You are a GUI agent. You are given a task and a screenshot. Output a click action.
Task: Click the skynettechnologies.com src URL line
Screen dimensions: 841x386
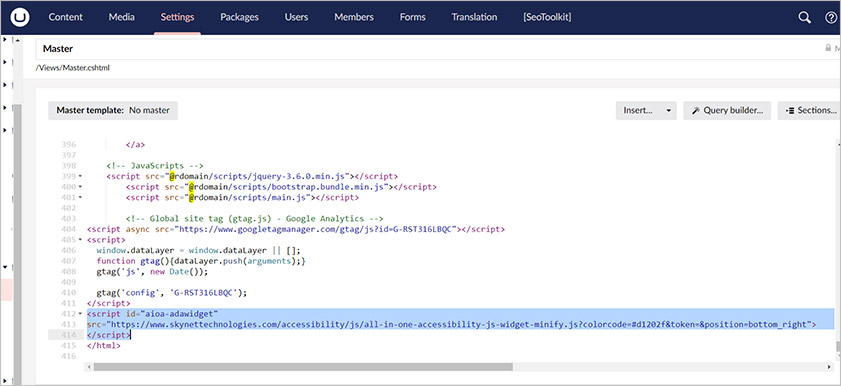coord(452,324)
